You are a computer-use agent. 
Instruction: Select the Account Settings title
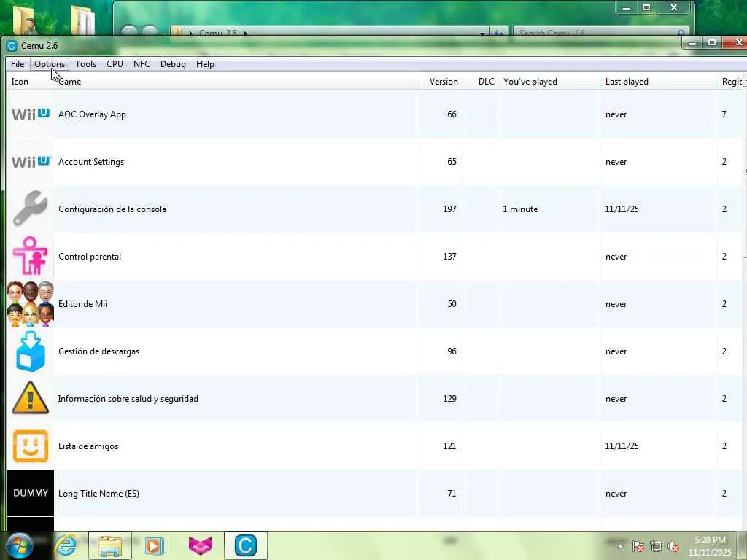click(x=91, y=162)
